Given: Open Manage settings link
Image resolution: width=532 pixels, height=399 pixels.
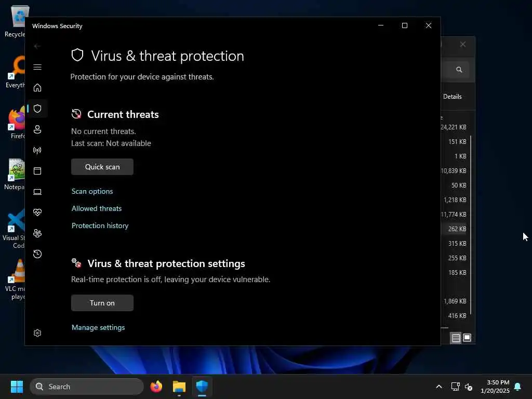Looking at the screenshot, I should (98, 327).
